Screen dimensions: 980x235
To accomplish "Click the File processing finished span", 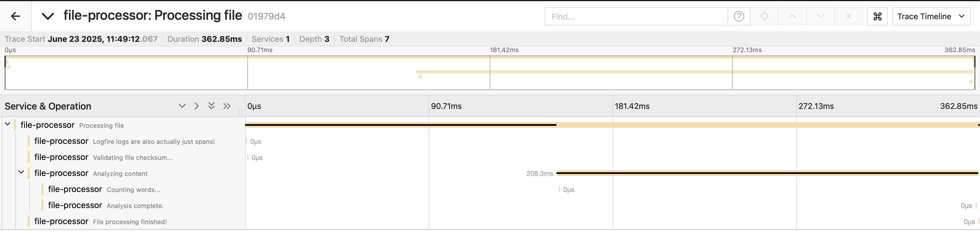I will click(x=130, y=222).
